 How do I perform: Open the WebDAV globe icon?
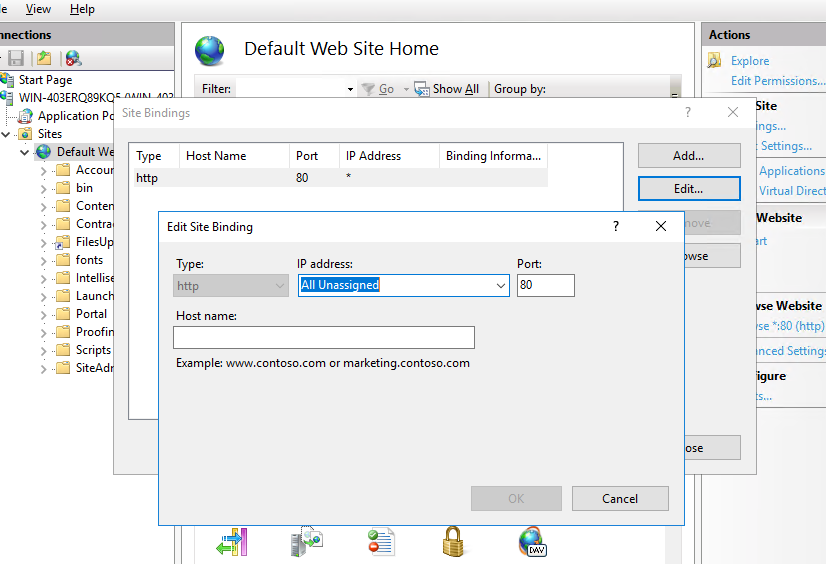click(532, 541)
